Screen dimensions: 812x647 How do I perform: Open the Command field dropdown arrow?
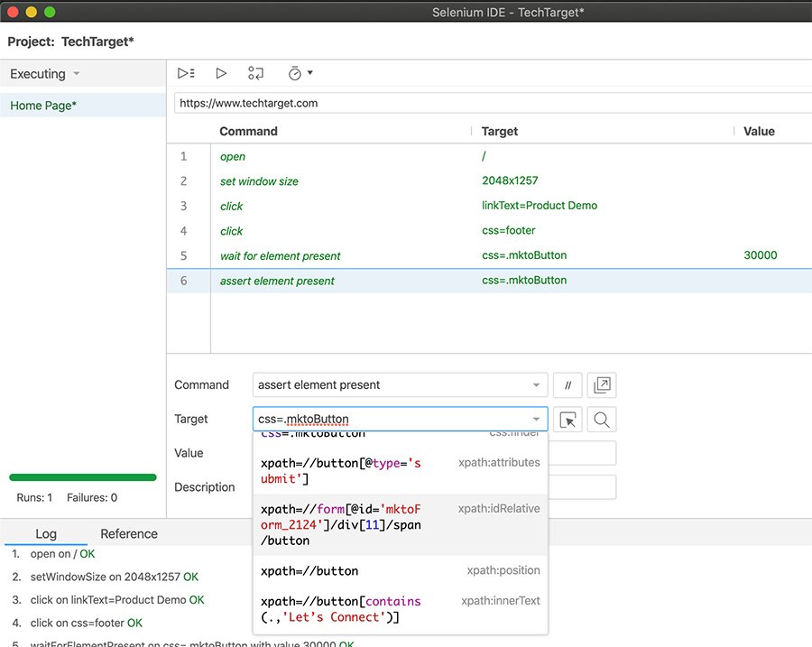point(537,385)
